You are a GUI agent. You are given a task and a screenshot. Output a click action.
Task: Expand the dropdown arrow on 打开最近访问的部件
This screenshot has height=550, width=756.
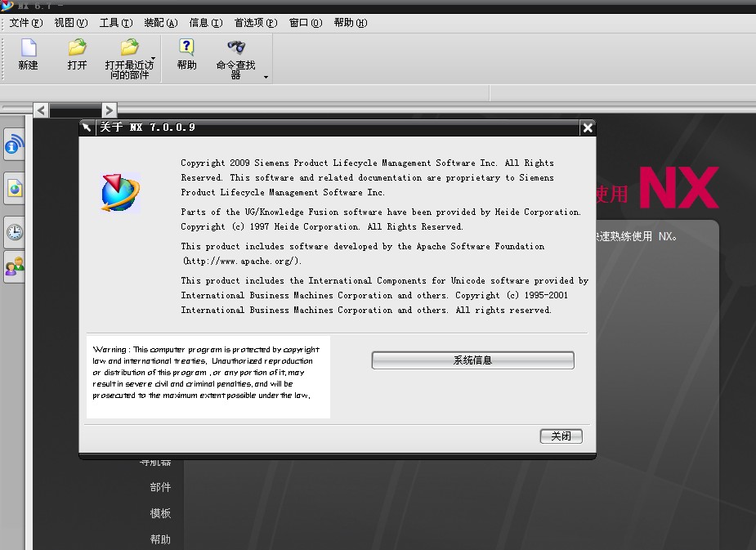click(x=154, y=59)
